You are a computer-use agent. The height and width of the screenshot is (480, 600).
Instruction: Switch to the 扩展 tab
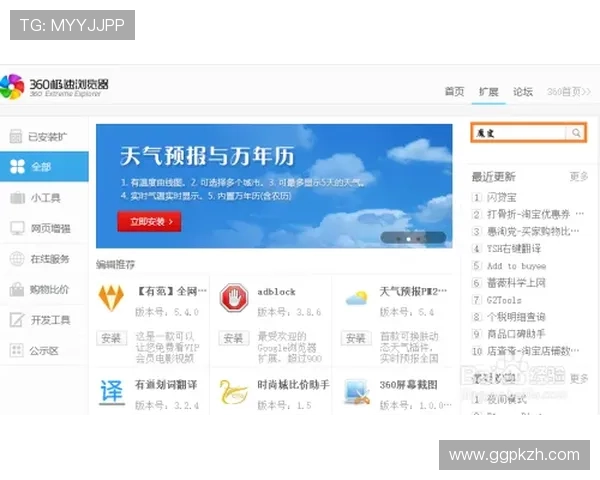[x=489, y=92]
